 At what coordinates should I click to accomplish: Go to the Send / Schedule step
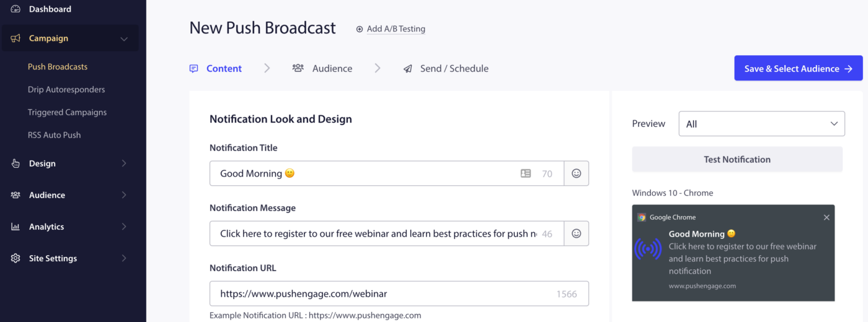(446, 69)
